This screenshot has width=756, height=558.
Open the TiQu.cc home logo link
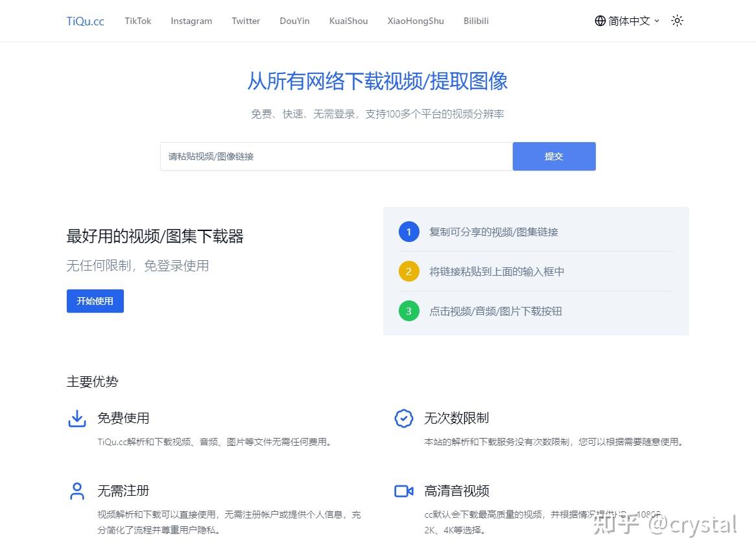point(86,21)
